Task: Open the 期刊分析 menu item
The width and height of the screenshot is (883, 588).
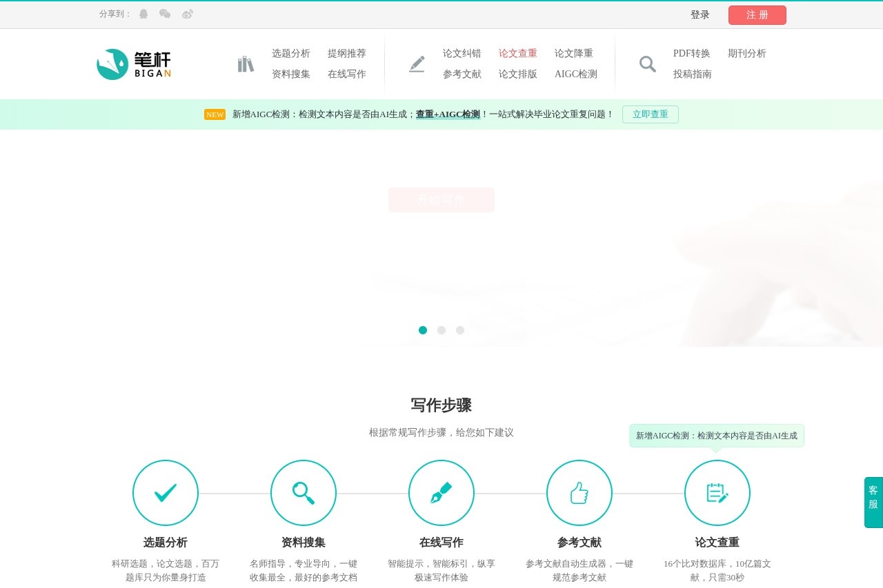Action: [x=748, y=53]
